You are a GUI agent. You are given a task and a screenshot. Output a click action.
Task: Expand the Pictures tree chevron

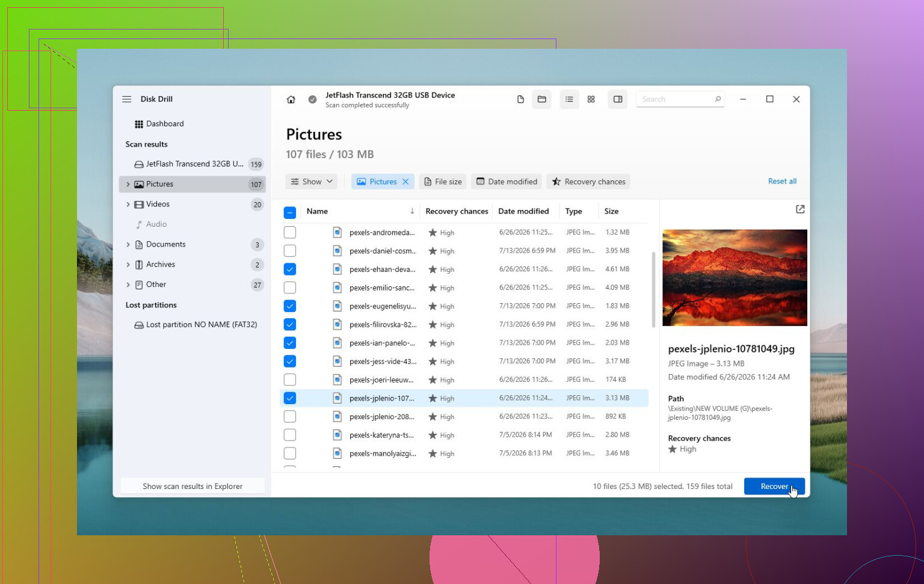[128, 184]
